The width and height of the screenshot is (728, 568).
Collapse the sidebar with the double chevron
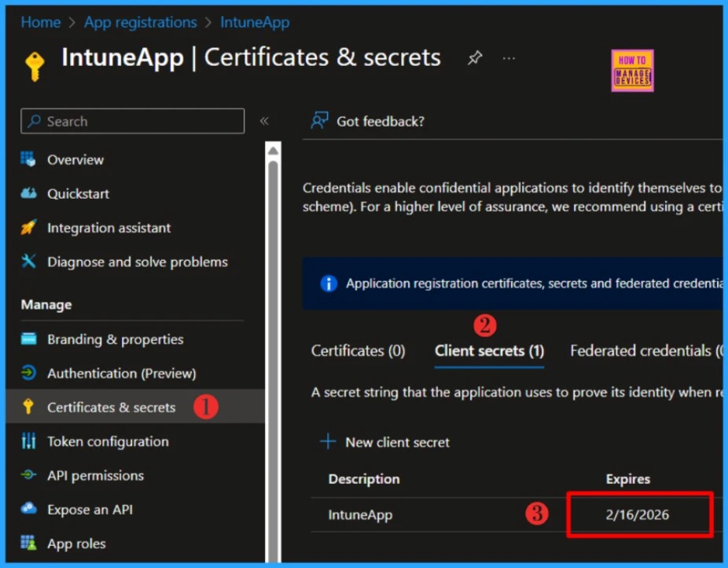[x=264, y=121]
